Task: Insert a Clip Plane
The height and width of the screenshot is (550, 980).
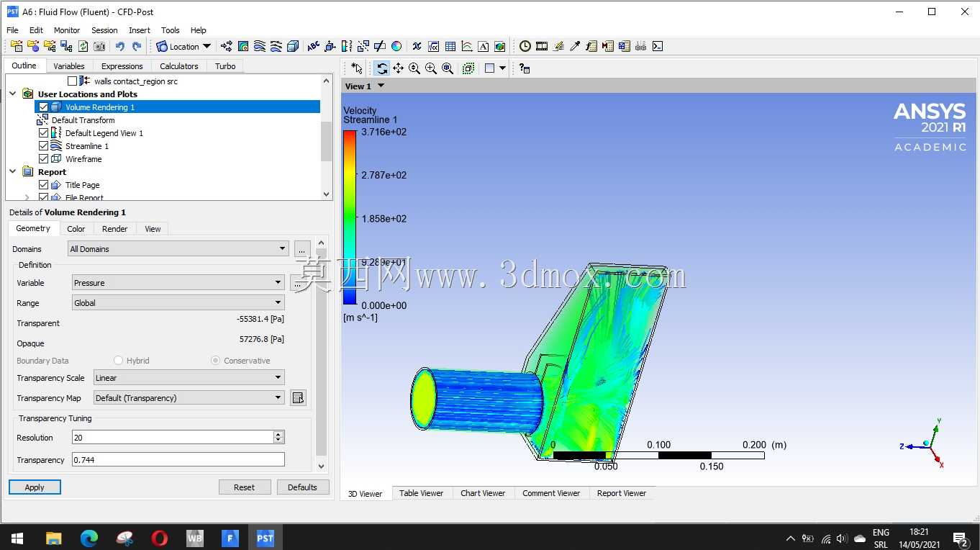Action: click(379, 46)
